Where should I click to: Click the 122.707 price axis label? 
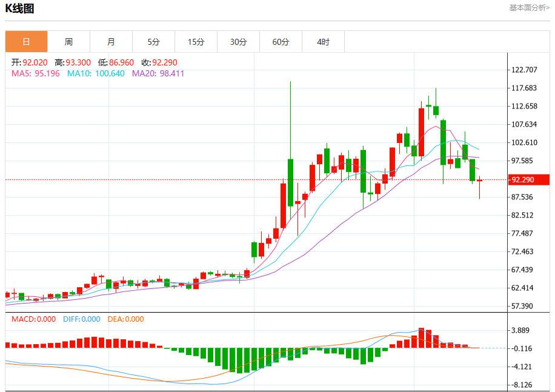coord(524,70)
